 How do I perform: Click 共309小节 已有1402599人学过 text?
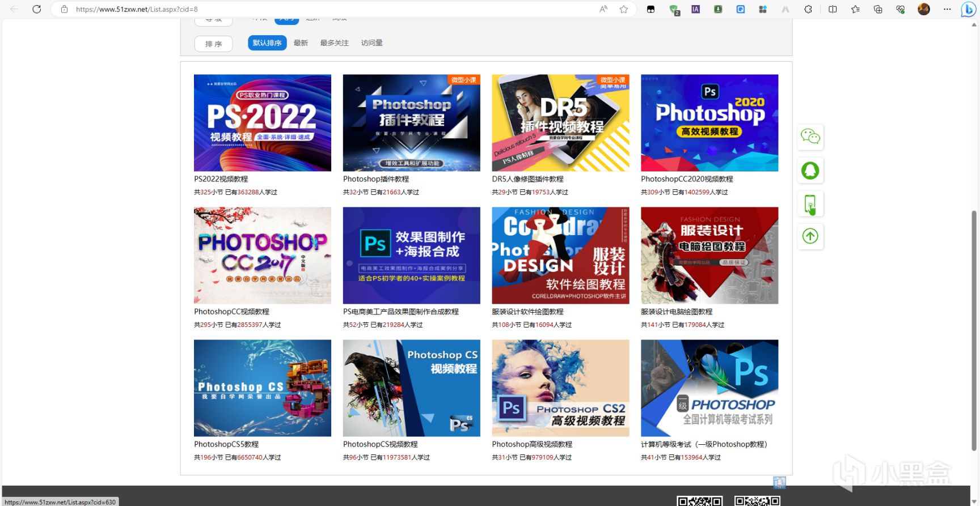pyautogui.click(x=685, y=192)
